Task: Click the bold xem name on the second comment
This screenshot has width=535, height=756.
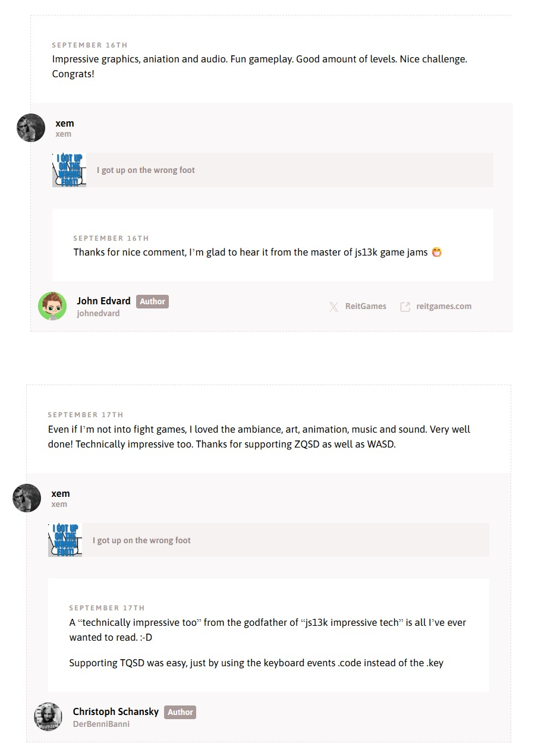Action: [61, 494]
